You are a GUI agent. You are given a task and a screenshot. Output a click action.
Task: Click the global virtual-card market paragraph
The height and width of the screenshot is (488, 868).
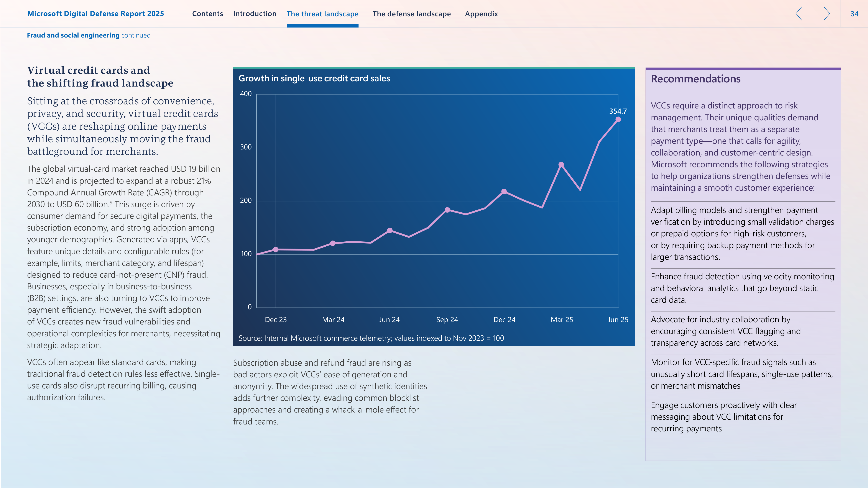pos(124,257)
